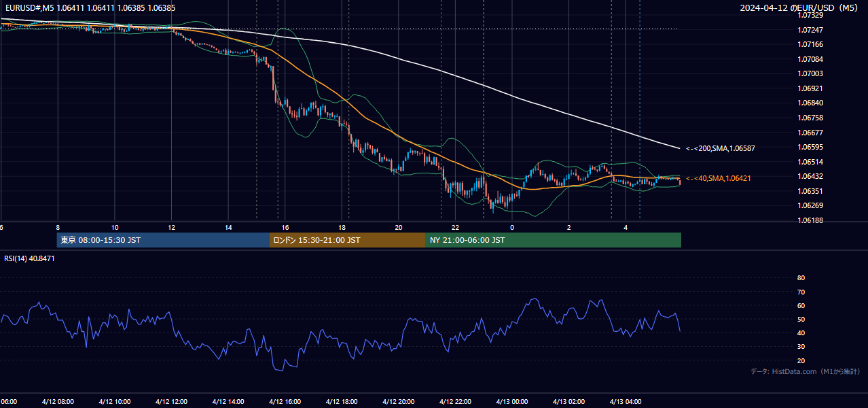Click price axis label 1.06758

(x=810, y=118)
